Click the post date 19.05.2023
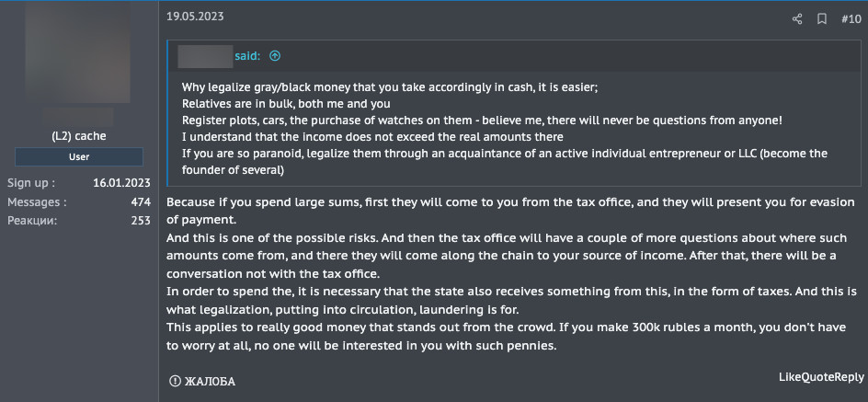 coord(196,17)
